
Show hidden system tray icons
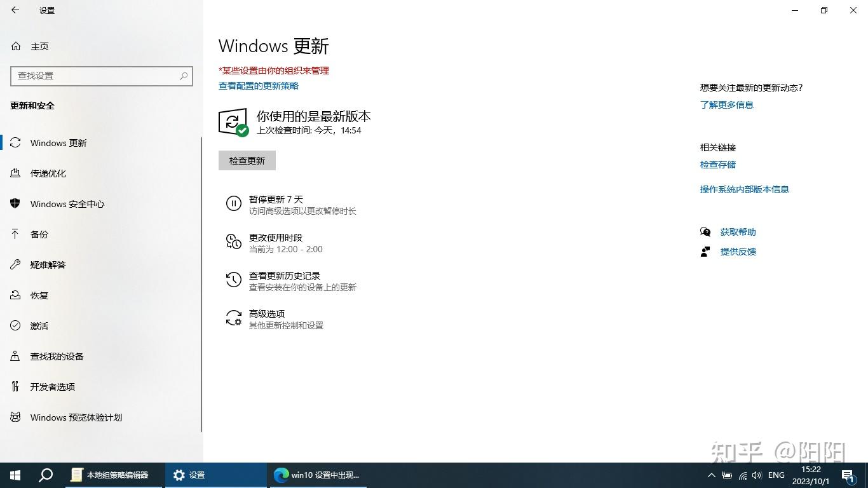[x=711, y=475]
